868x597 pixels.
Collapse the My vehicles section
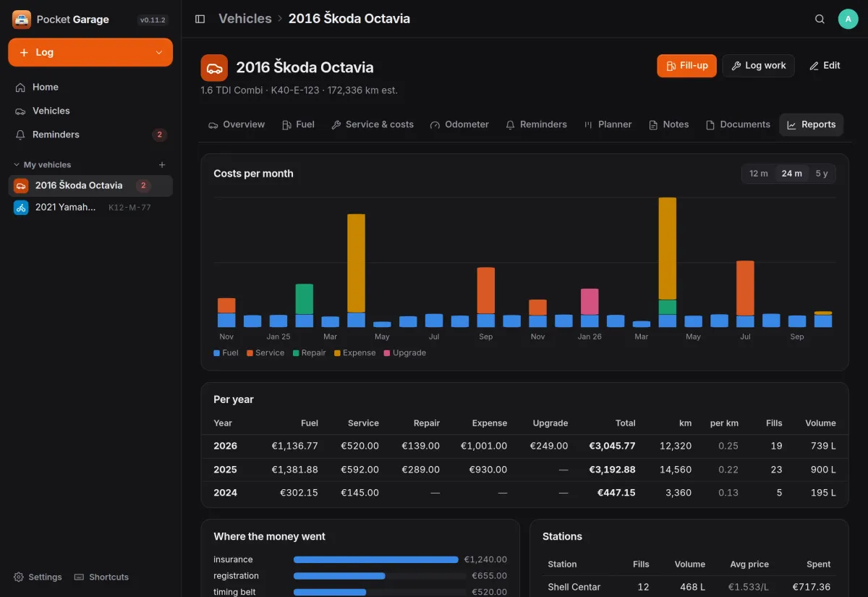(17, 165)
